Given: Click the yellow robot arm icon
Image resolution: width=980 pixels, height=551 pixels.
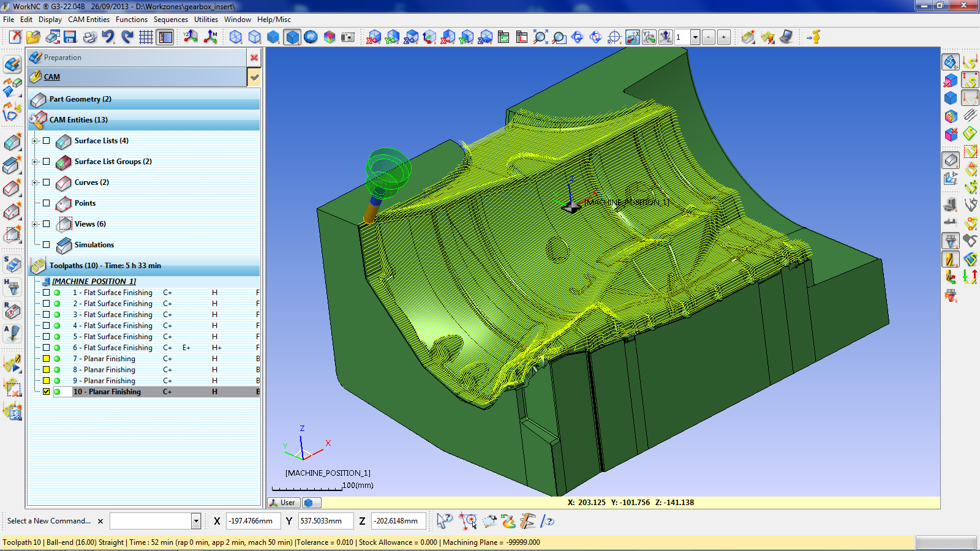Looking at the screenshot, I should [813, 37].
